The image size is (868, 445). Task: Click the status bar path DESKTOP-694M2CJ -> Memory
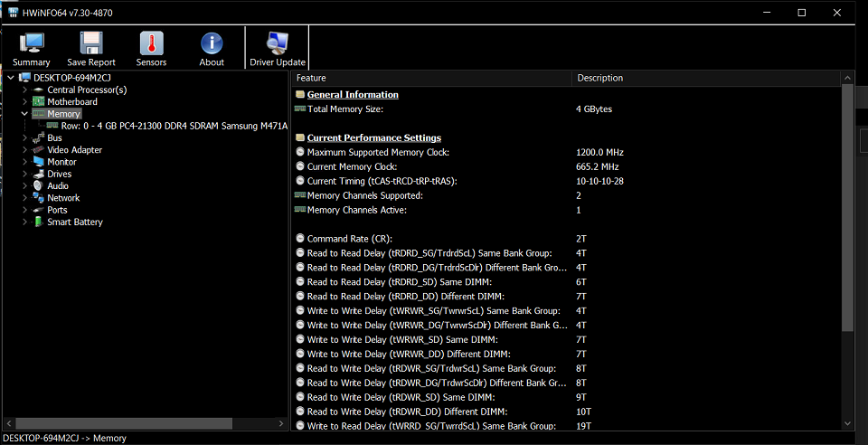(65, 439)
